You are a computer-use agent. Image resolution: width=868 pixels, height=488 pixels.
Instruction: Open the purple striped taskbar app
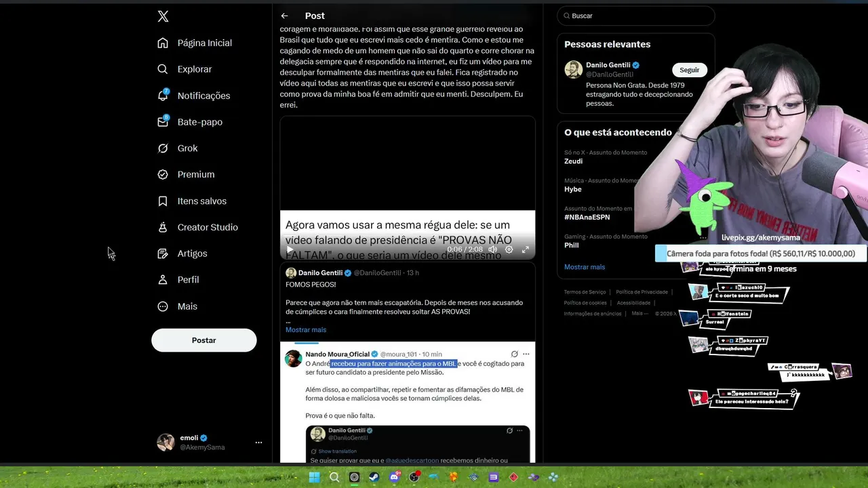tap(494, 477)
